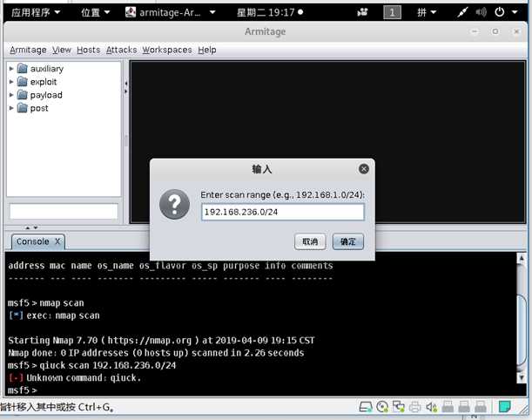Click the left panel collapse arrows
The image size is (532, 420).
click(126, 87)
